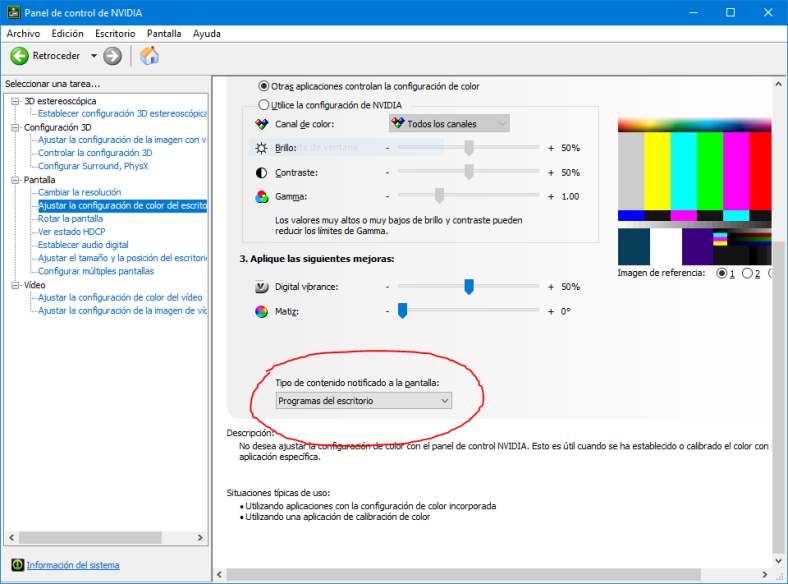The width and height of the screenshot is (788, 584).
Task: Click Digital vibrance plus sign
Action: 551,287
